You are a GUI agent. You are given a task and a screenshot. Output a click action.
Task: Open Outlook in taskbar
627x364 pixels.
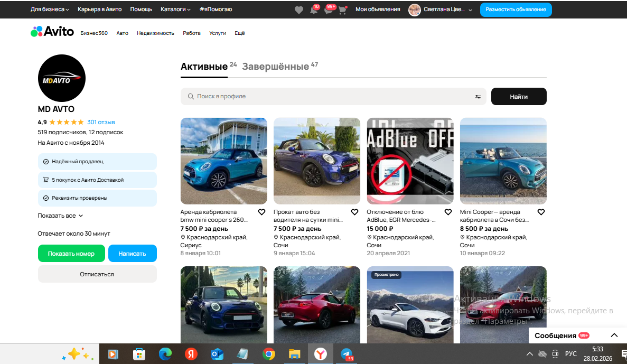coord(217,354)
